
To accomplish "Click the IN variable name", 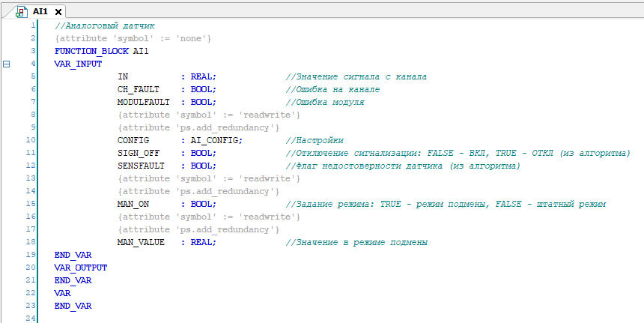I will [x=123, y=76].
